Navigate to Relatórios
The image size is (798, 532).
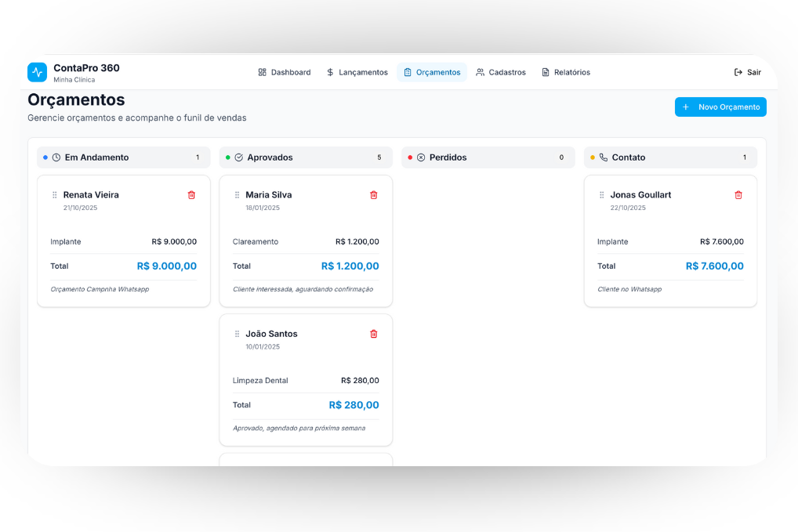click(565, 72)
